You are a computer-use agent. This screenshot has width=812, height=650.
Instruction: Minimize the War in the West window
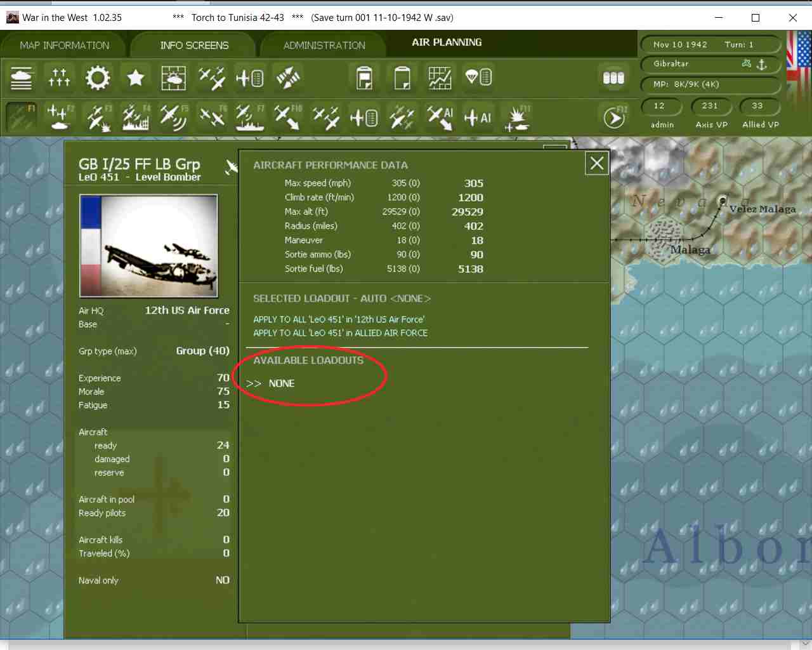point(719,18)
